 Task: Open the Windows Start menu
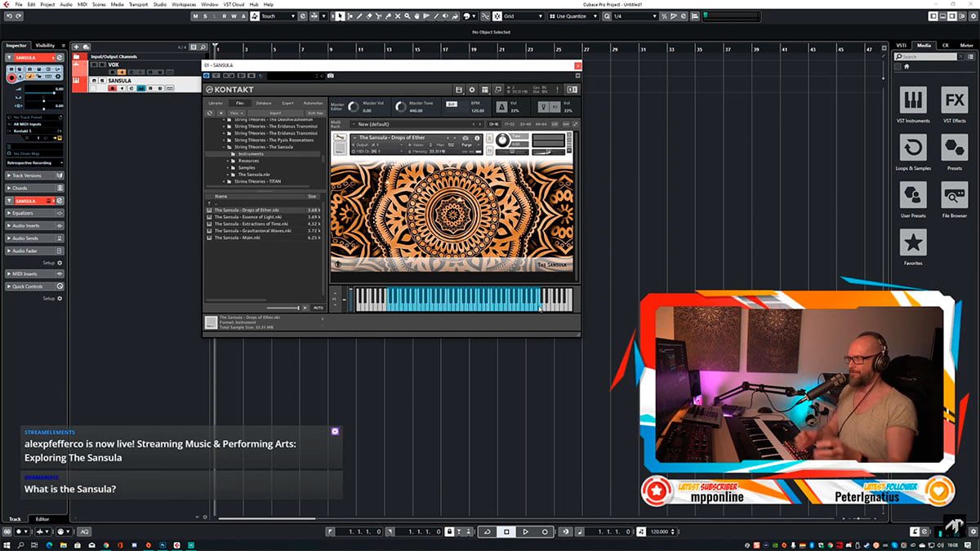[7, 544]
